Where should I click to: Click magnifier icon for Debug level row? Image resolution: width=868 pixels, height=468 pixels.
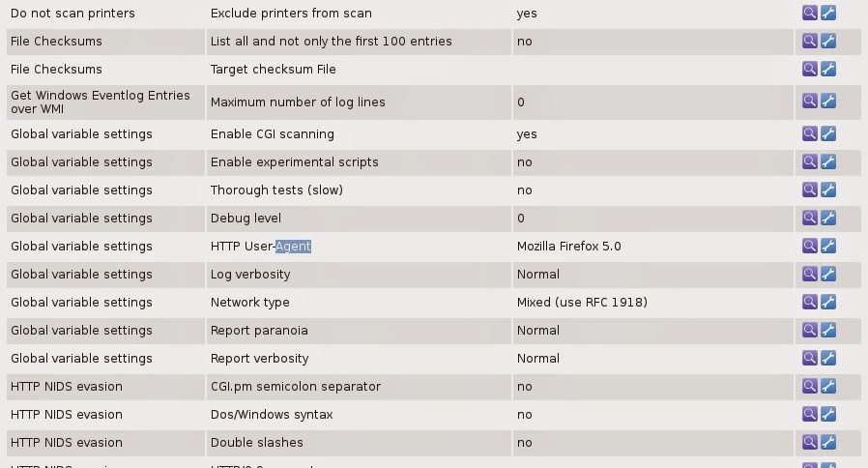810,219
